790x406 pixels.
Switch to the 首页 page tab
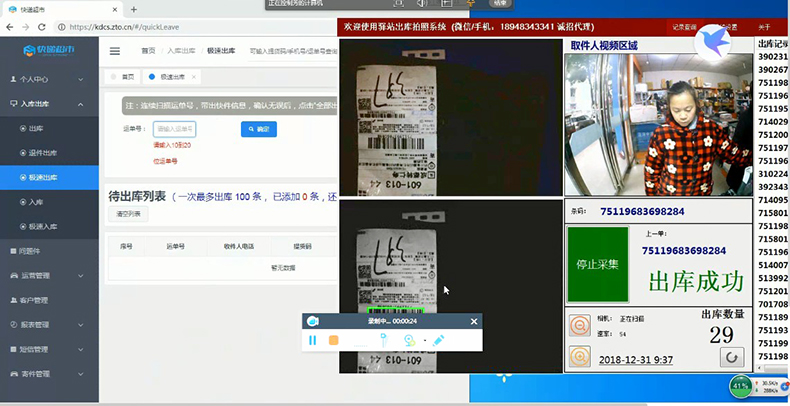[123, 77]
